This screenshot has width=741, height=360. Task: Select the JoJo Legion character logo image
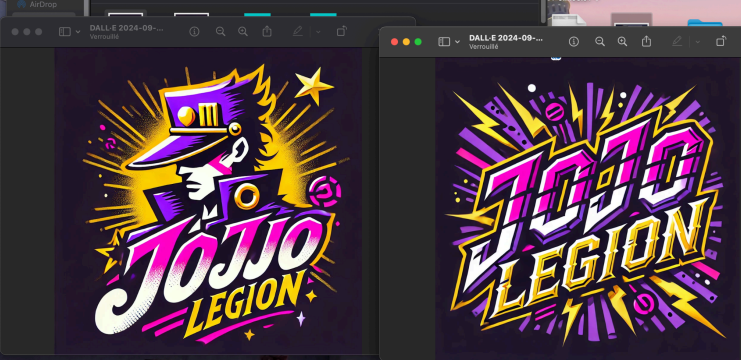click(208, 201)
